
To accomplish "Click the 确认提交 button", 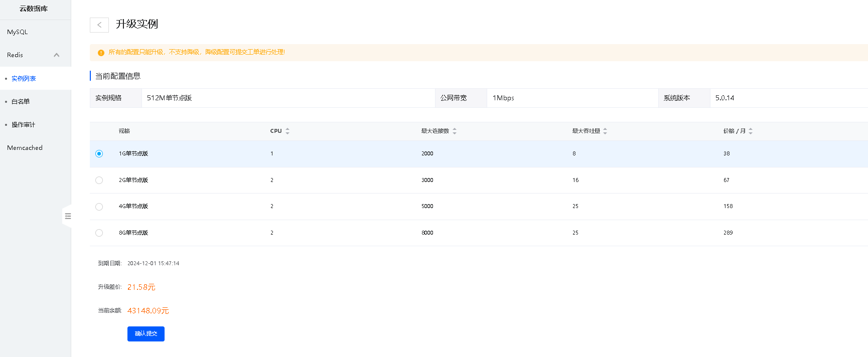I will click(146, 333).
